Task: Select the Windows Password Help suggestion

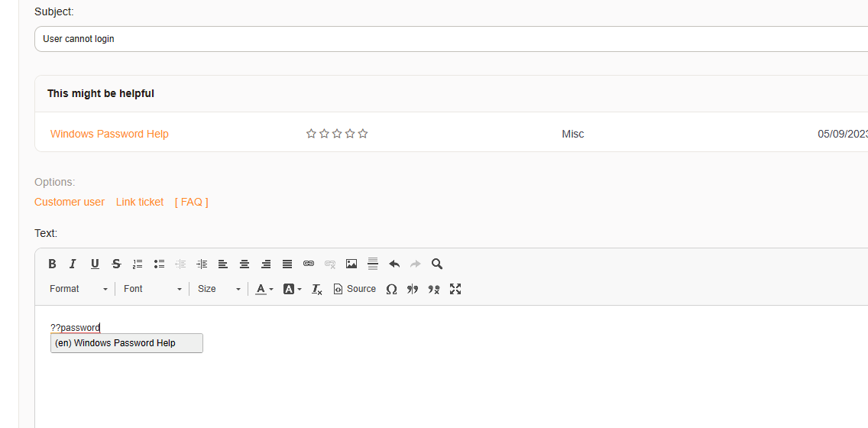Action: coord(127,343)
